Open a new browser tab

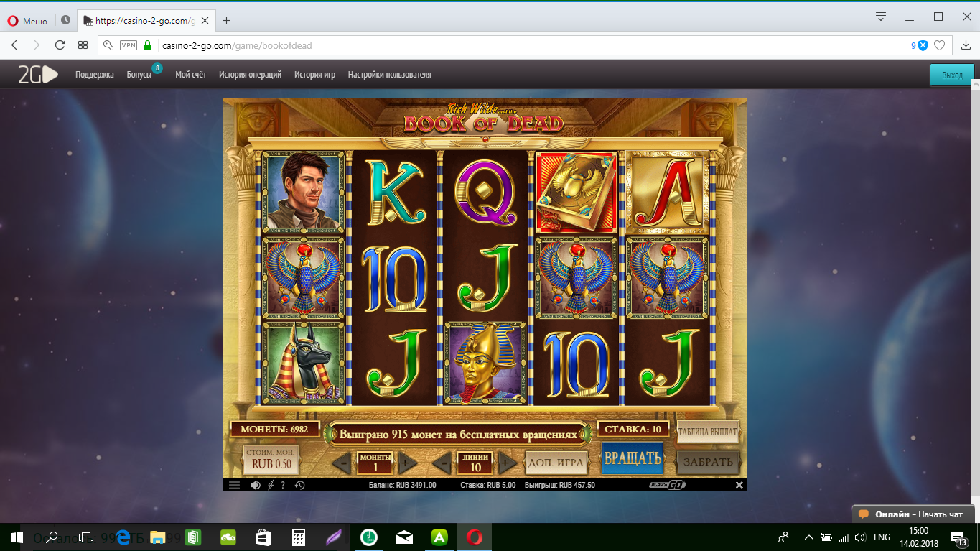click(x=227, y=21)
